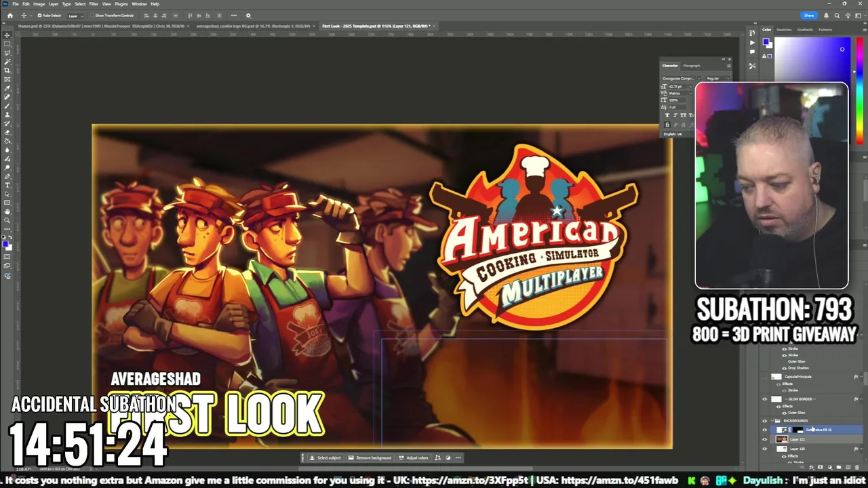Hide Layer 120 visibility eye
This screenshot has height=488, width=868.
point(764,449)
